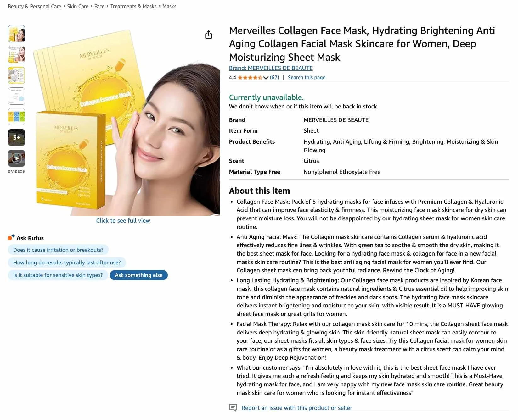
Task: Ask how long results typically last
Action: pos(67,262)
